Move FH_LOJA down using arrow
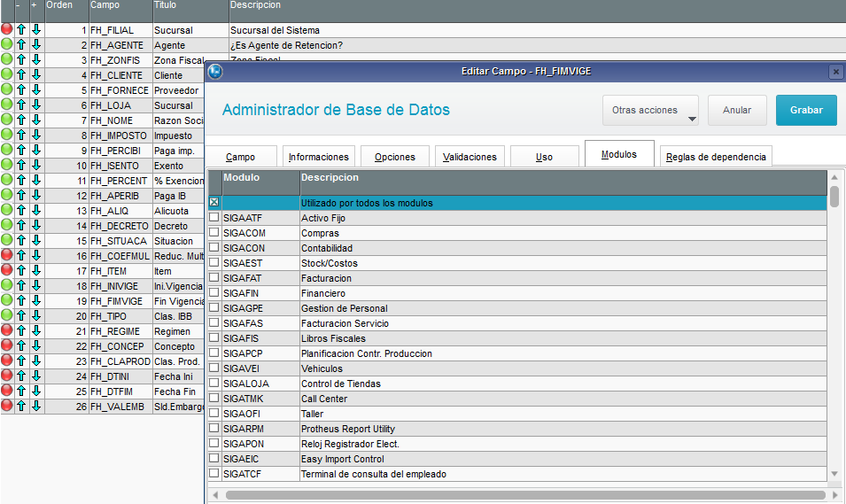Viewport: 846px width, 504px height. coord(36,105)
